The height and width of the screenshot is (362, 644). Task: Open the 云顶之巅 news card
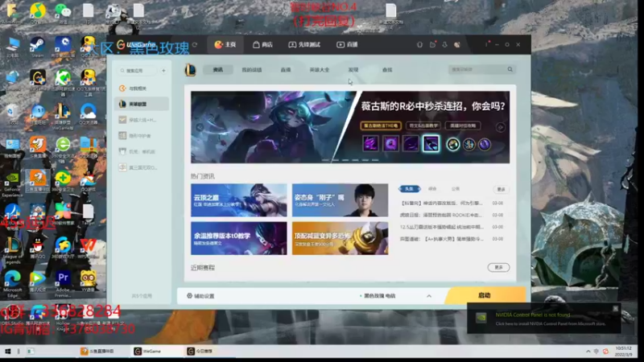click(238, 200)
